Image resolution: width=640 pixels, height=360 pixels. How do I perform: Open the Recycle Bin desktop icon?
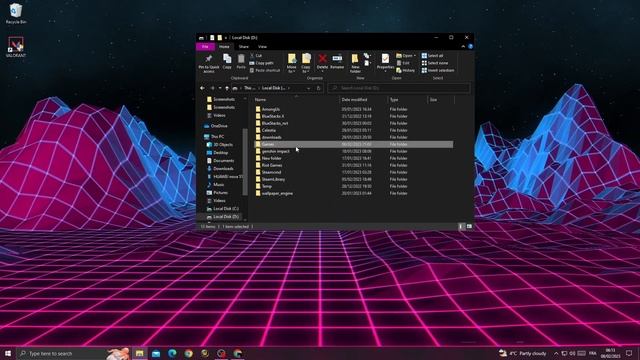[x=16, y=13]
